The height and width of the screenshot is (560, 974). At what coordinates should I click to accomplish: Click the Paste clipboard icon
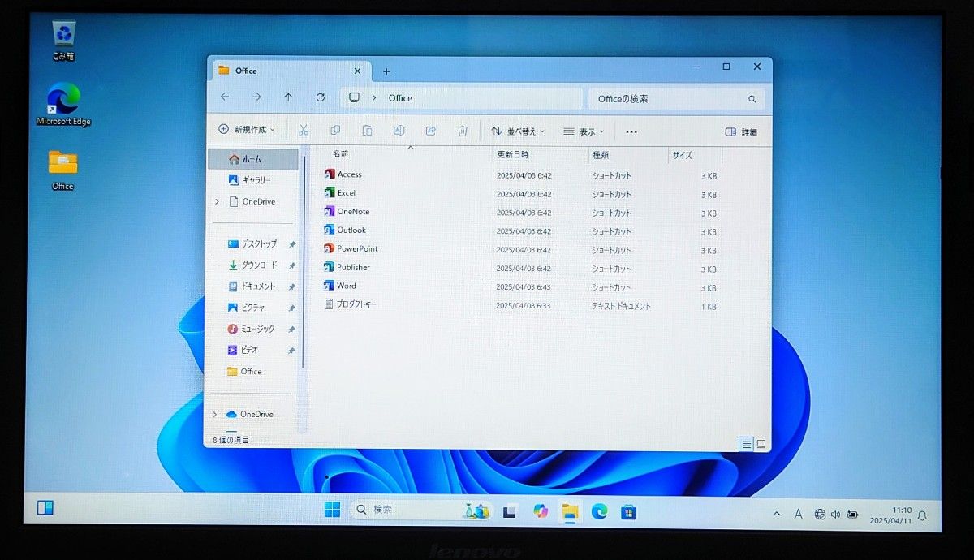pyautogui.click(x=367, y=131)
